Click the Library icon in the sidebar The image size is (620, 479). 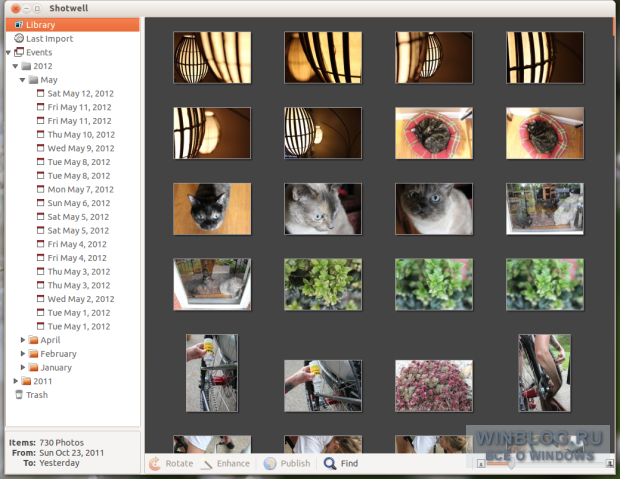click(x=19, y=25)
